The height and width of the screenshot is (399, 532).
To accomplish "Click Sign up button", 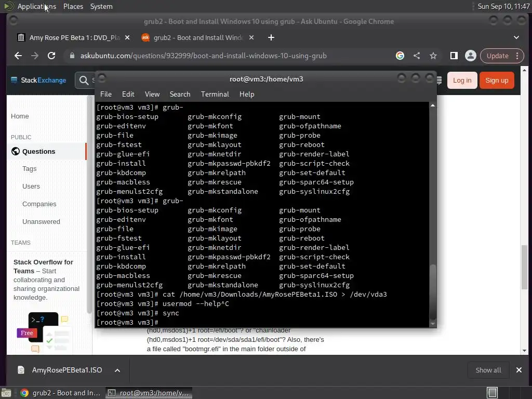I will click(497, 81).
